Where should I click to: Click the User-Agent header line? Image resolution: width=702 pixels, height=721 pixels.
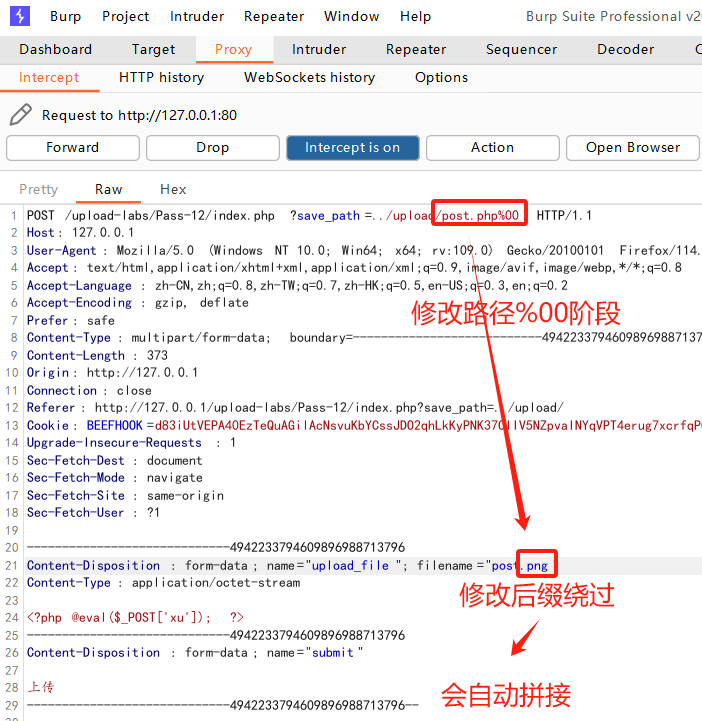(x=363, y=251)
